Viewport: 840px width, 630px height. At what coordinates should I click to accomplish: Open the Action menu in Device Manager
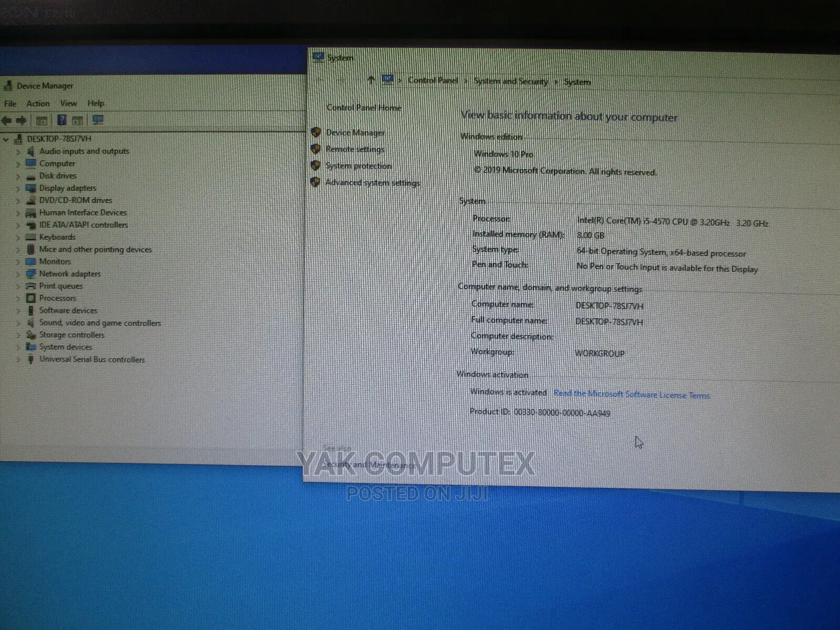point(38,103)
